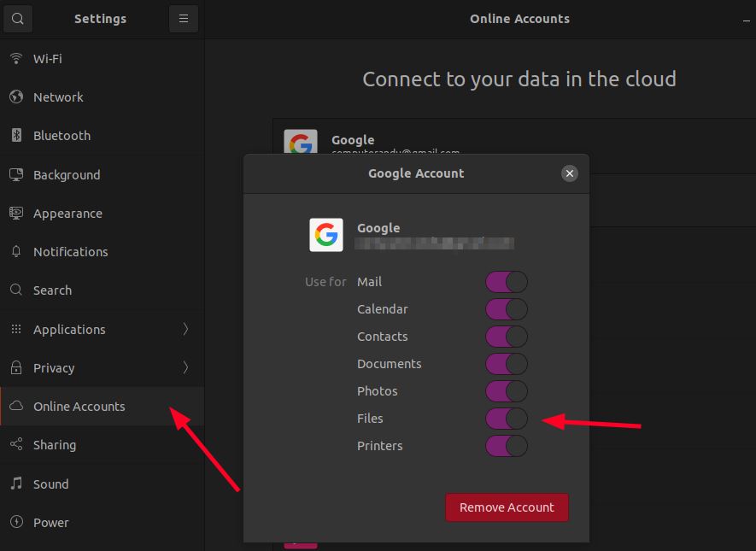Select Bluetooth in the sidebar
The height and width of the screenshot is (551, 756).
(102, 136)
